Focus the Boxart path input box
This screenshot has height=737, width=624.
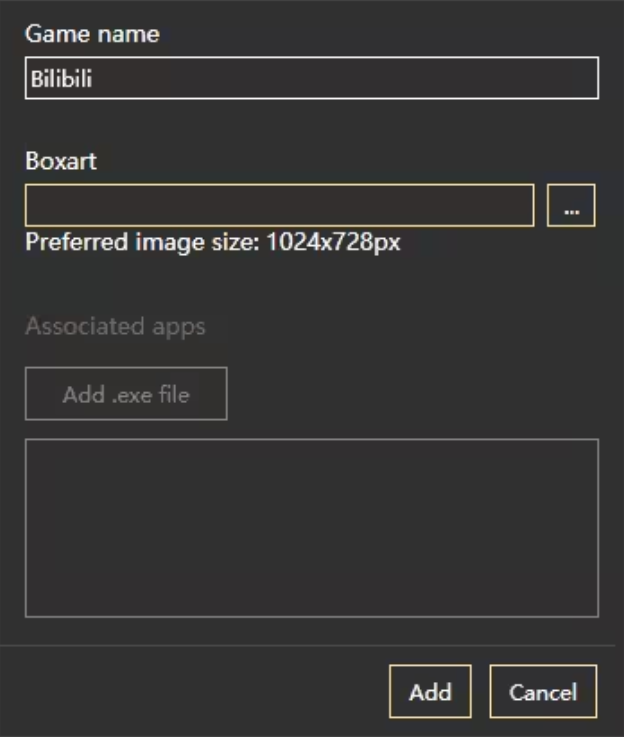(x=279, y=206)
